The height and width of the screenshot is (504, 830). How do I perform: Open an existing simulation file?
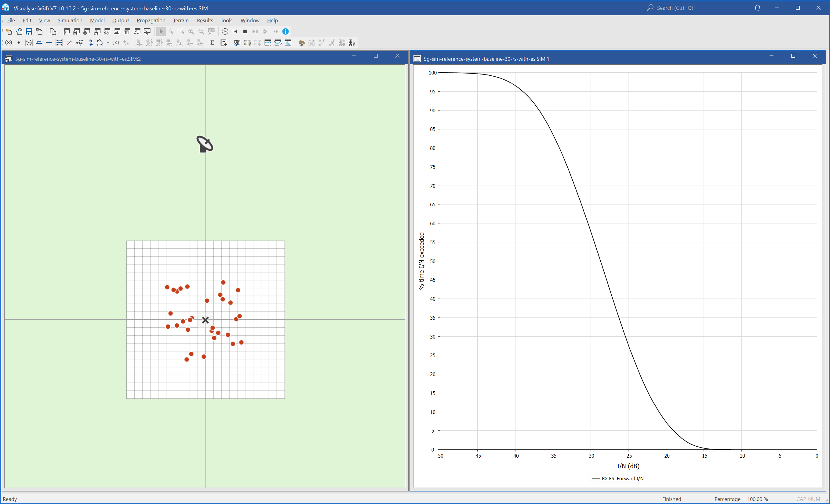(19, 32)
